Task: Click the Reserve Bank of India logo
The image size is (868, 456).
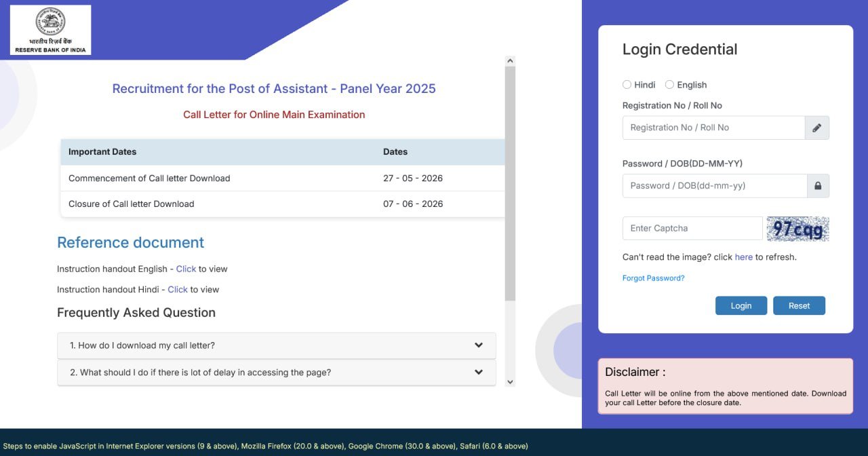Action: [x=50, y=30]
